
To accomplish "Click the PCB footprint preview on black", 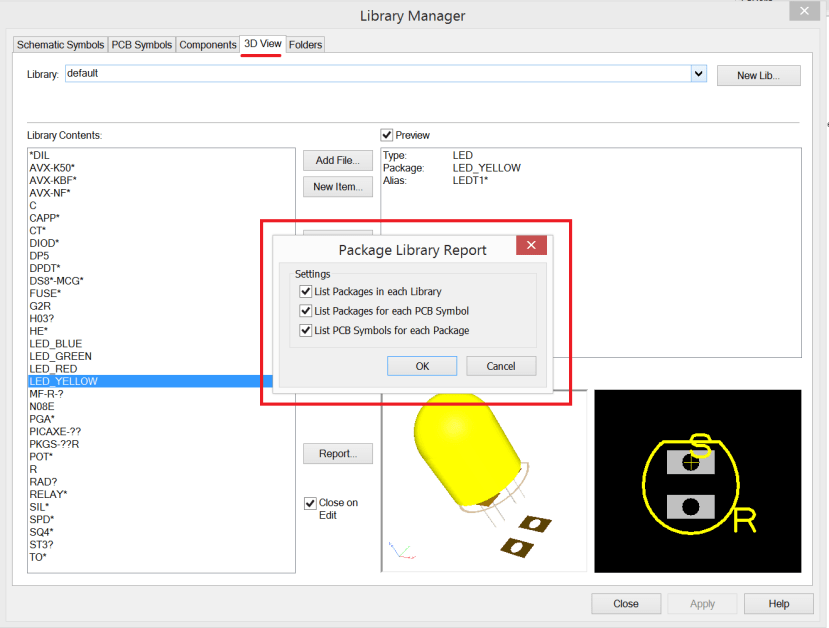I will coord(697,481).
